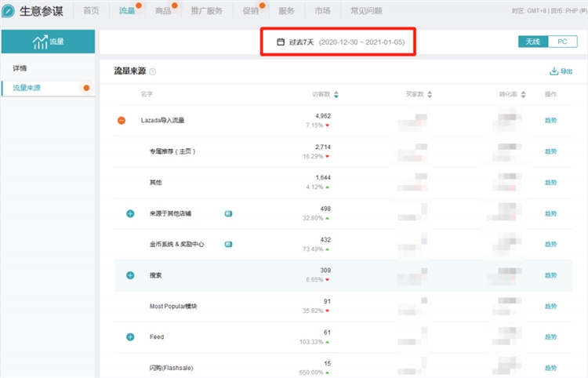Click the 闪购(Flashsale) row name
The image size is (588, 378).
tap(172, 368)
